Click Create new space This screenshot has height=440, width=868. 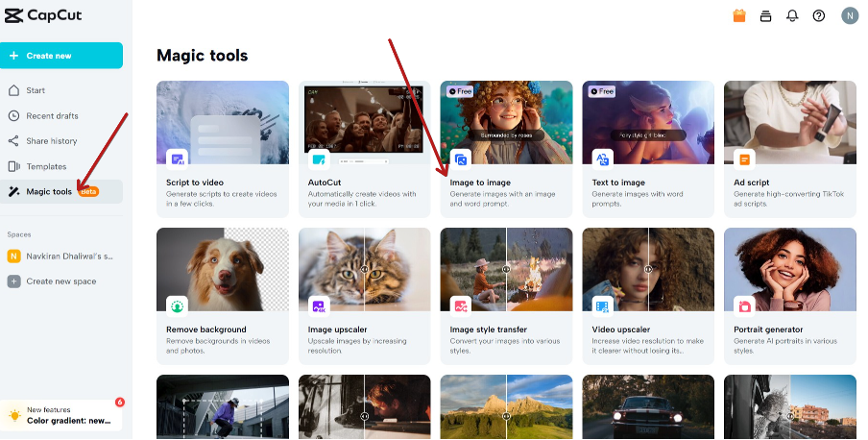(60, 281)
